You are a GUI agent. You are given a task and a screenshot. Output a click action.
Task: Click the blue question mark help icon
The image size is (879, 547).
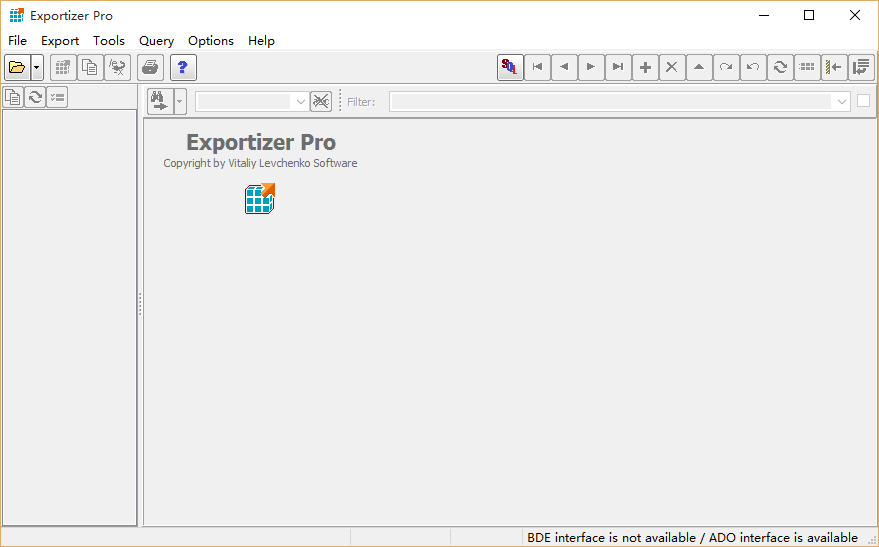click(183, 68)
